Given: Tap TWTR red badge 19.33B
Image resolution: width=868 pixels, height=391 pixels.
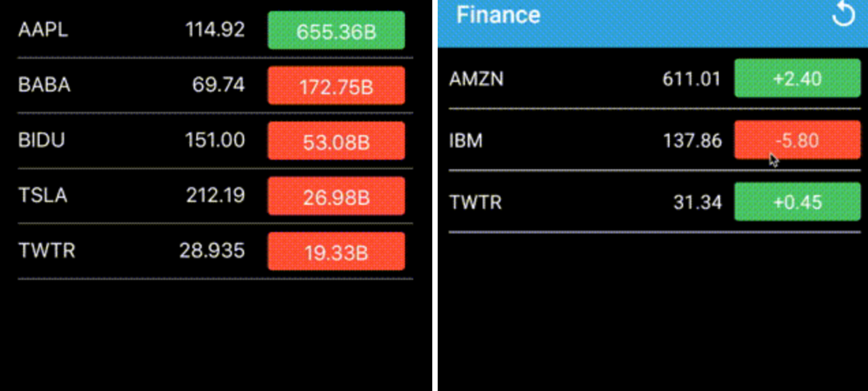Looking at the screenshot, I should point(336,252).
